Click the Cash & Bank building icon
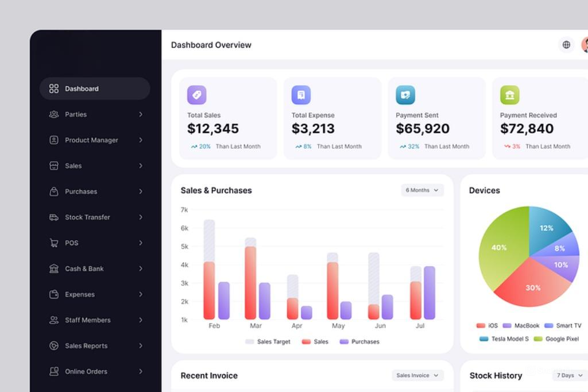Image resolution: width=588 pixels, height=392 pixels. click(x=54, y=268)
